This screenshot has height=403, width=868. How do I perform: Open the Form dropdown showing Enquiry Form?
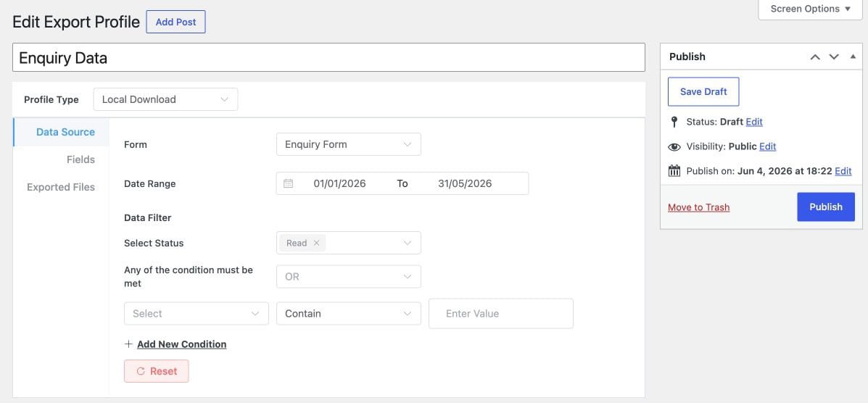point(349,144)
